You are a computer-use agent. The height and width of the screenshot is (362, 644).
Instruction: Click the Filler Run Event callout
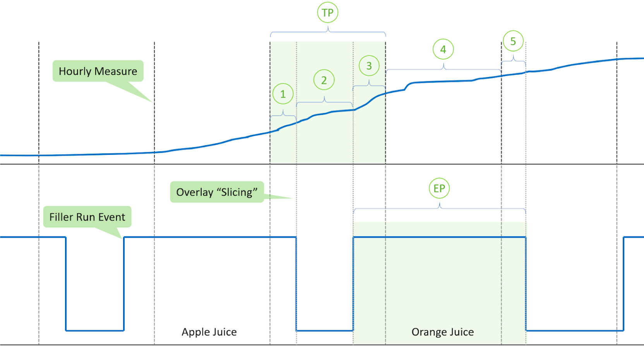coord(87,217)
